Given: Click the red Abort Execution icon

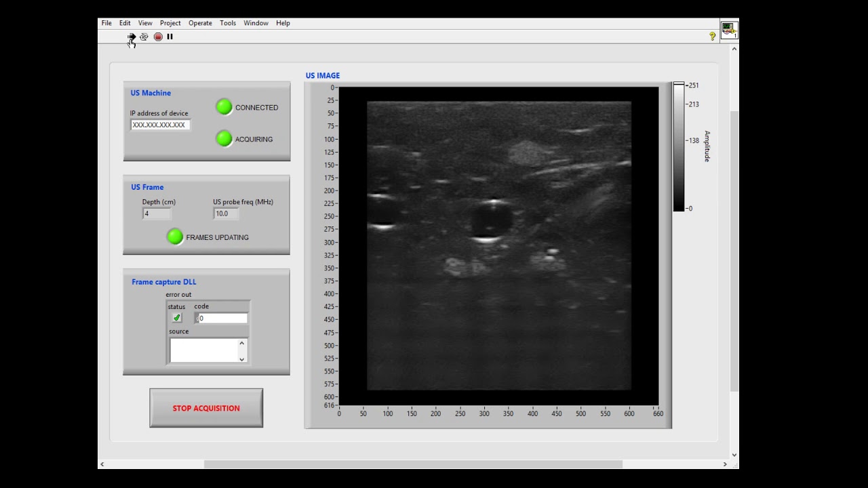Looking at the screenshot, I should (x=158, y=37).
